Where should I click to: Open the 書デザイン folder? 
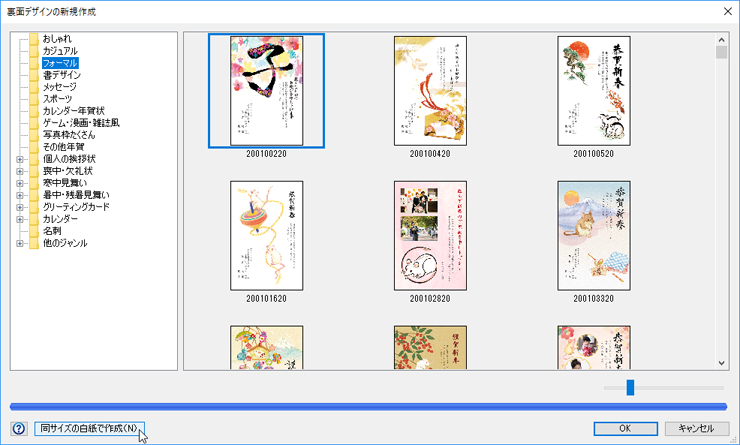point(62,75)
